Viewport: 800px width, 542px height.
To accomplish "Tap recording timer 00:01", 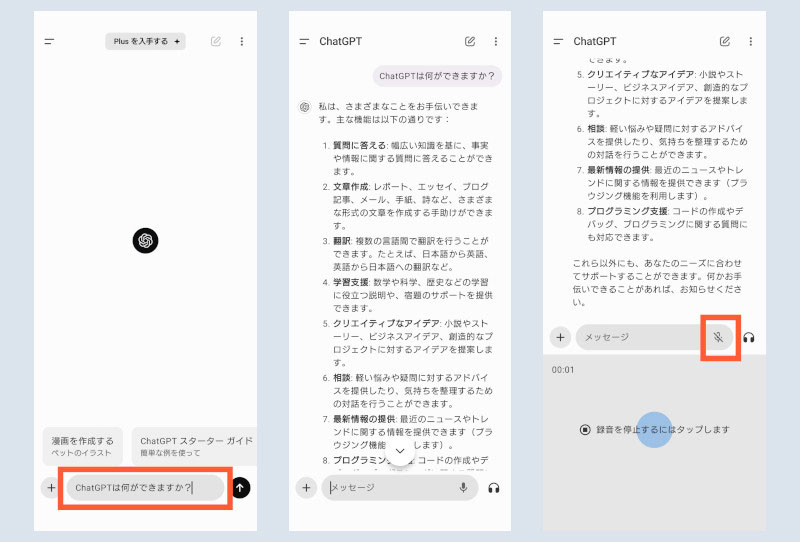I will point(563,370).
